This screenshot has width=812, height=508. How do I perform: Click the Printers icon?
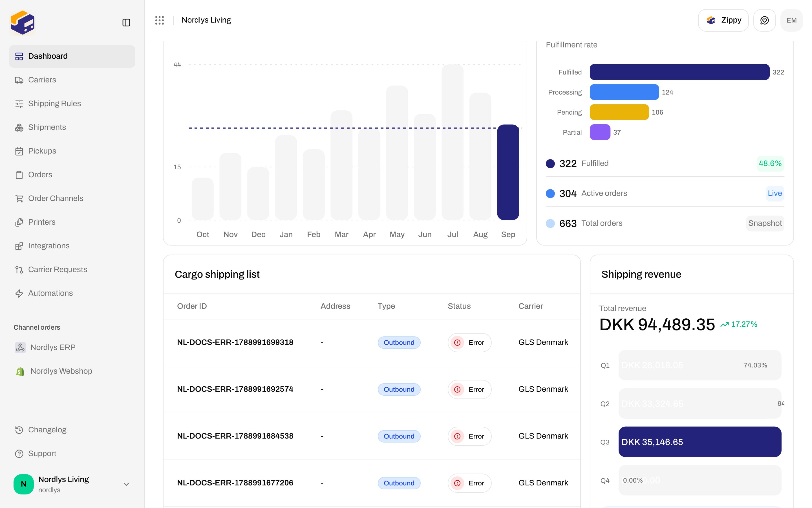pos(19,222)
